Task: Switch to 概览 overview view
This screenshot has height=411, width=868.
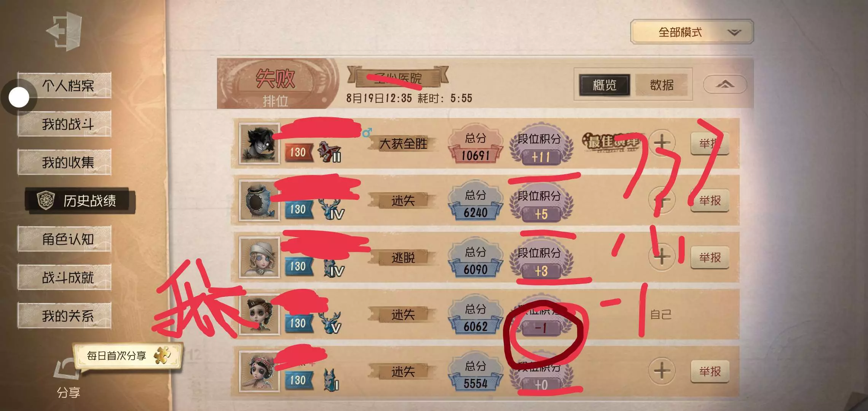Action: pyautogui.click(x=604, y=84)
